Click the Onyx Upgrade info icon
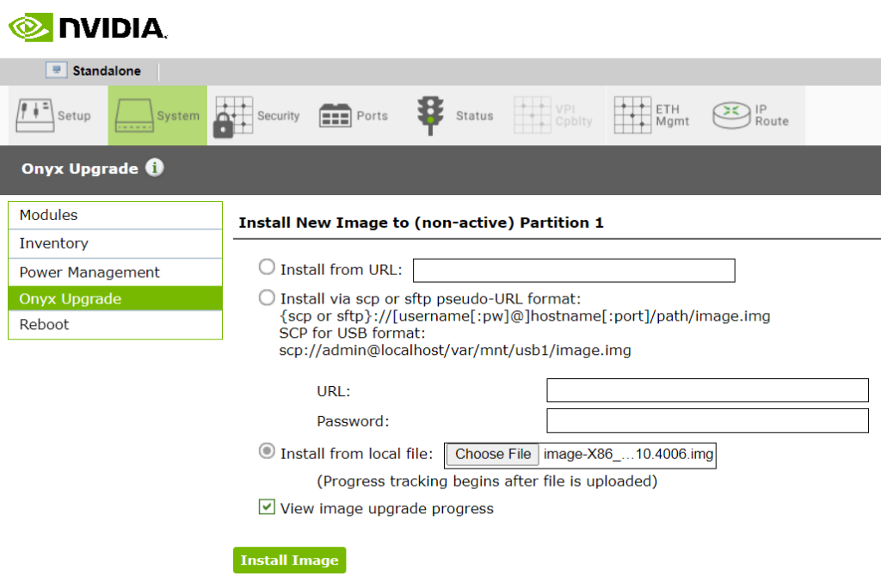Screen dimensions: 881x588 click(x=154, y=168)
